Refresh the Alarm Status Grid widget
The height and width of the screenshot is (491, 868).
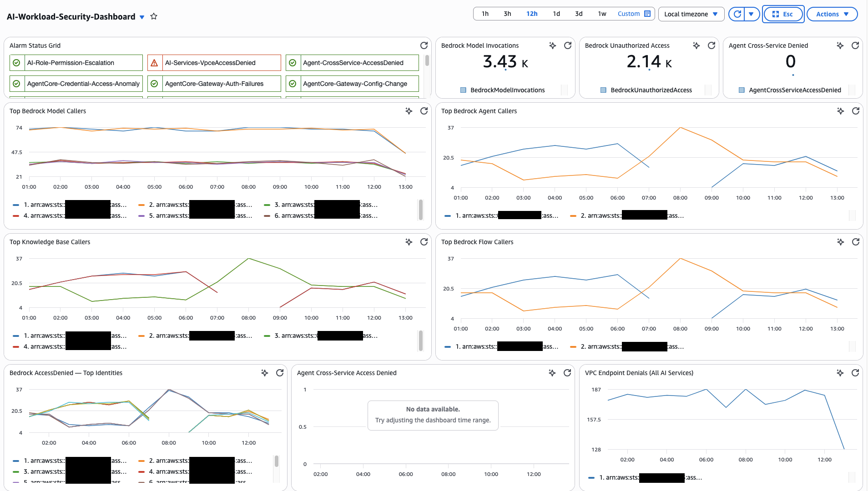coord(424,45)
